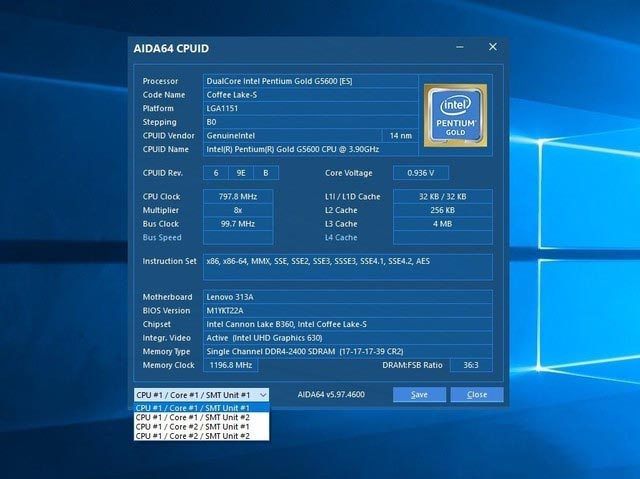Select CPU #1 / Core #1 / SMT Unit #2

tap(202, 417)
